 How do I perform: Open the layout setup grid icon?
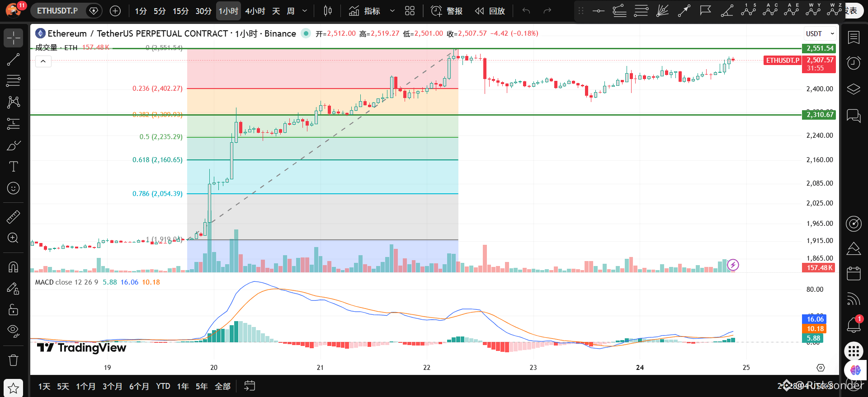pyautogui.click(x=410, y=11)
